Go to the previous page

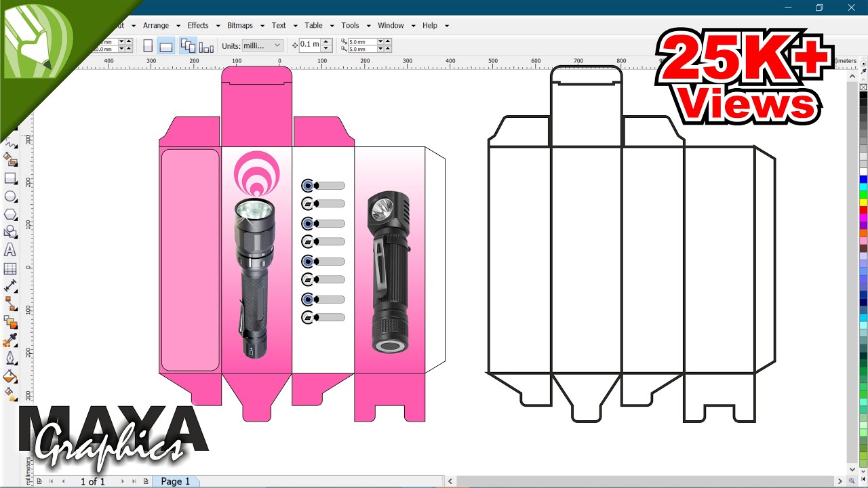click(x=64, y=481)
